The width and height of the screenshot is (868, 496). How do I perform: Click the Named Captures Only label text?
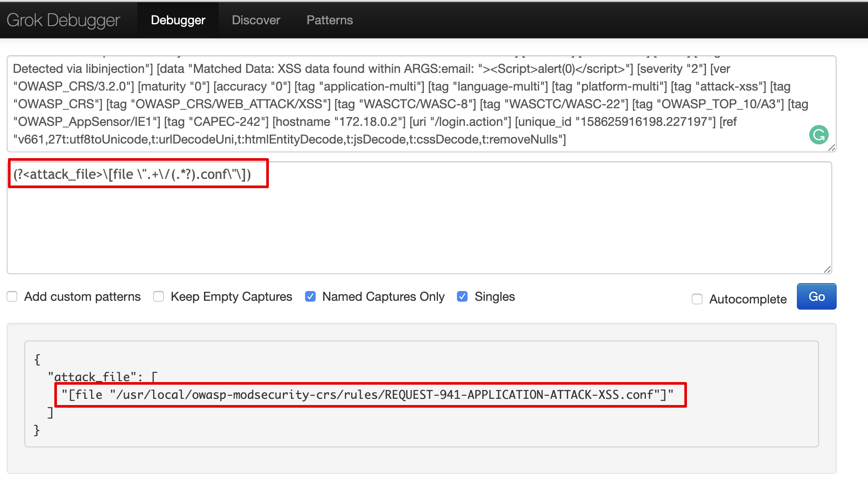383,296
